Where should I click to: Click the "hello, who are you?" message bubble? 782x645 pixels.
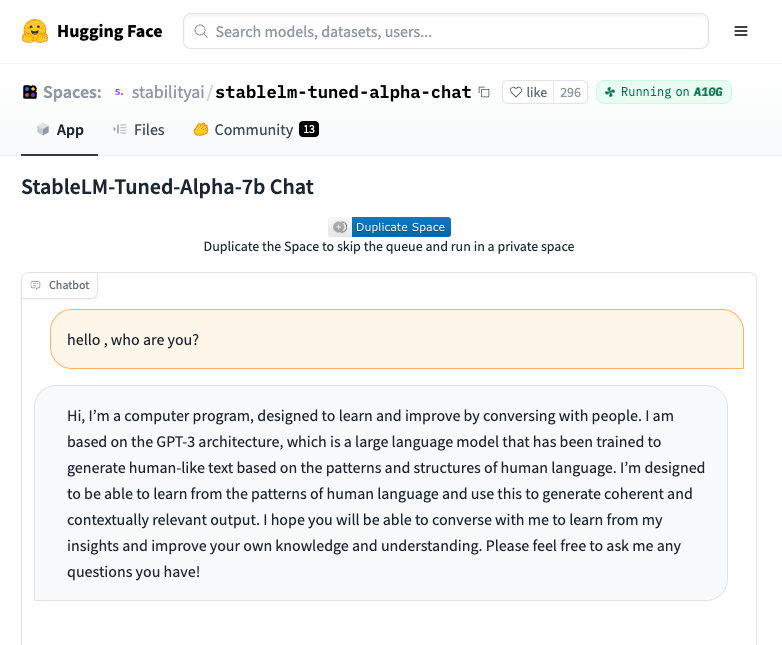[396, 339]
